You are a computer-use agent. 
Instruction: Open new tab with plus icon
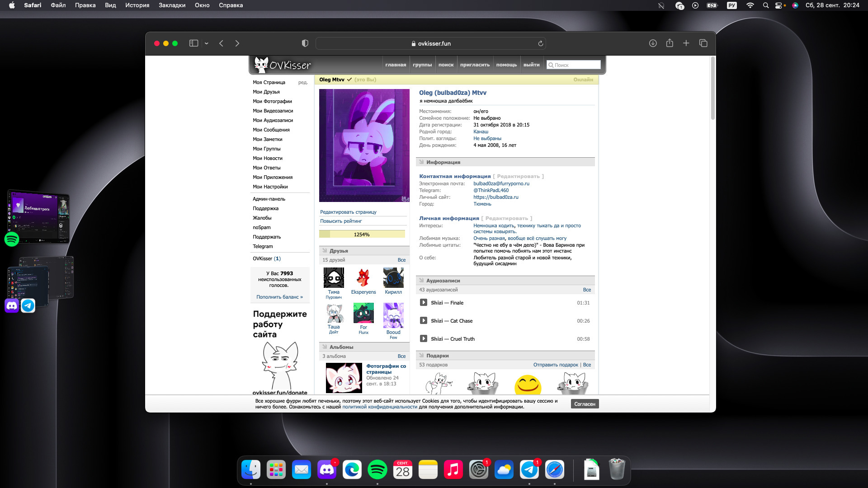click(686, 43)
